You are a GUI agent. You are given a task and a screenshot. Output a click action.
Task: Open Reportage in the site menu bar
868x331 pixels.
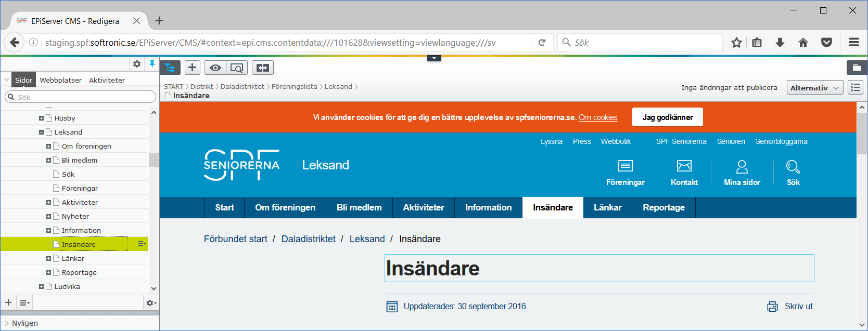point(664,207)
